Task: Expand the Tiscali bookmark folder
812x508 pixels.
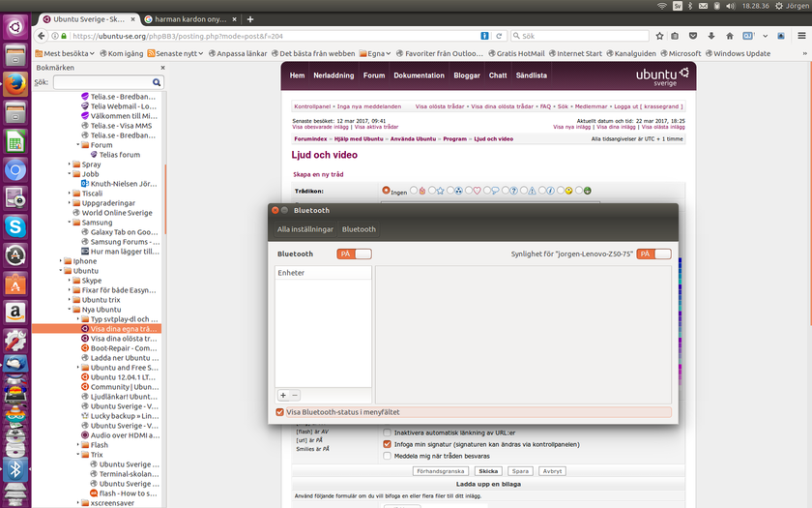Action: pyautogui.click(x=70, y=193)
